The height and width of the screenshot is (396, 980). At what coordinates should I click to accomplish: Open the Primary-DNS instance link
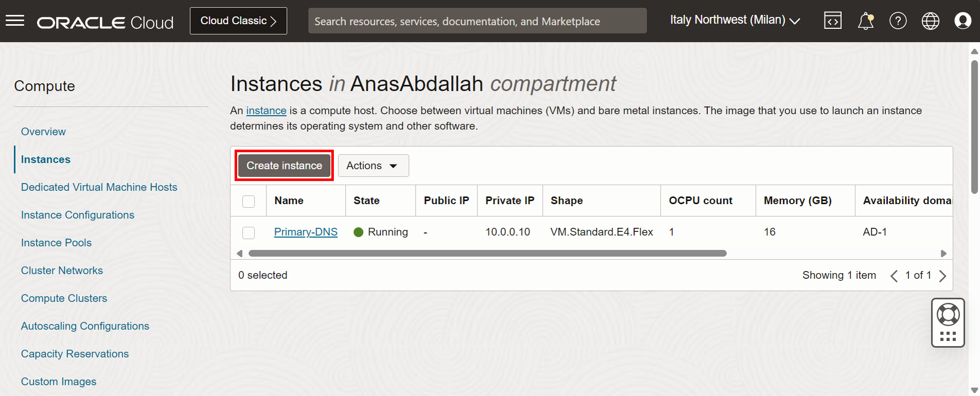point(306,232)
